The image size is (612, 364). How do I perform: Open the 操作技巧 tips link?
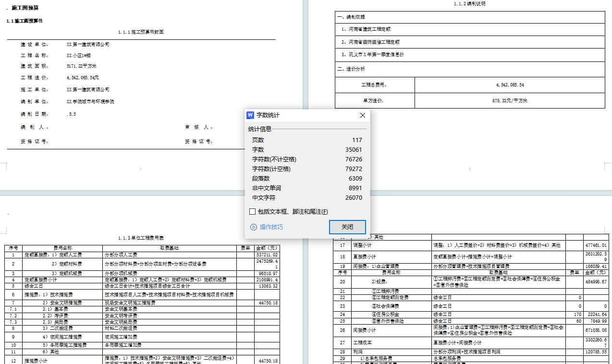pyautogui.click(x=271, y=227)
